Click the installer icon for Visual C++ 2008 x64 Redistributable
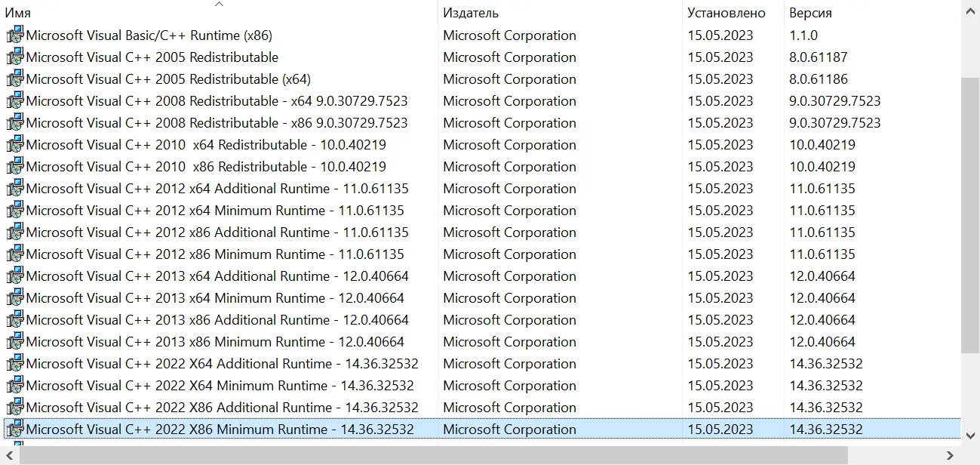This screenshot has width=980, height=465. pyautogui.click(x=15, y=100)
